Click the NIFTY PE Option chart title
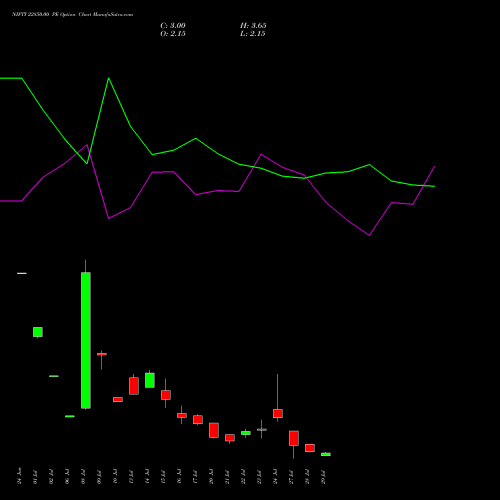Image resolution: width=500 pixels, height=500 pixels. pyautogui.click(x=72, y=15)
